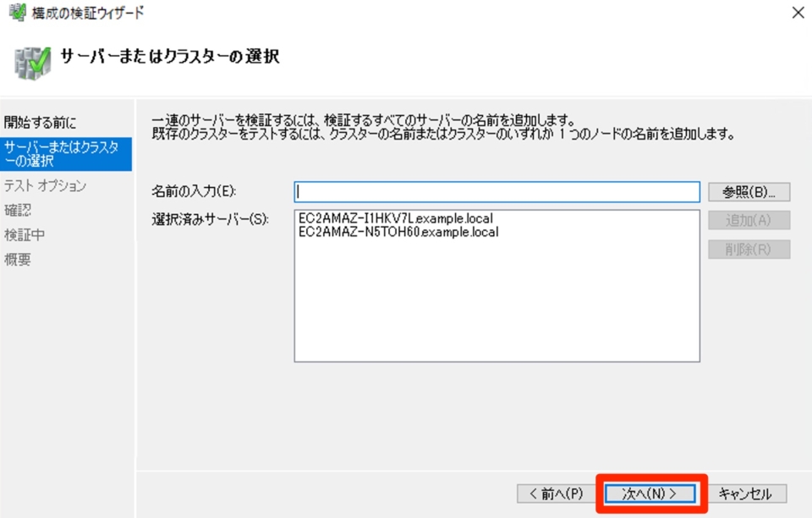Cancel the wizard with キャンセル
The image size is (812, 518).
click(745, 493)
